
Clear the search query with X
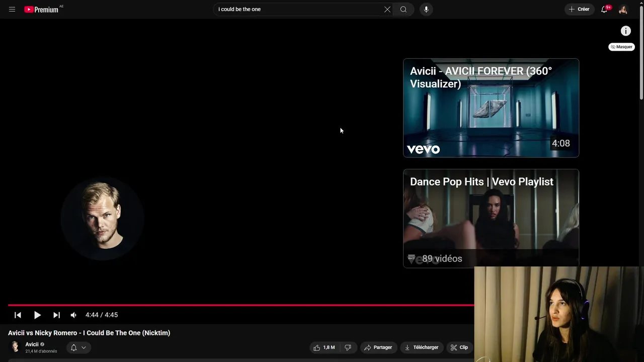coord(387,9)
